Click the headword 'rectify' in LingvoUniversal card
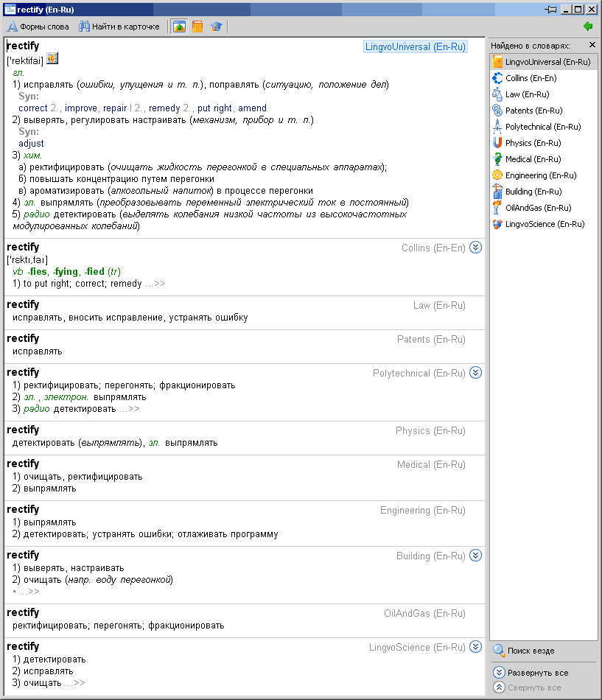Viewport: 602px width, 700px height. point(23,46)
